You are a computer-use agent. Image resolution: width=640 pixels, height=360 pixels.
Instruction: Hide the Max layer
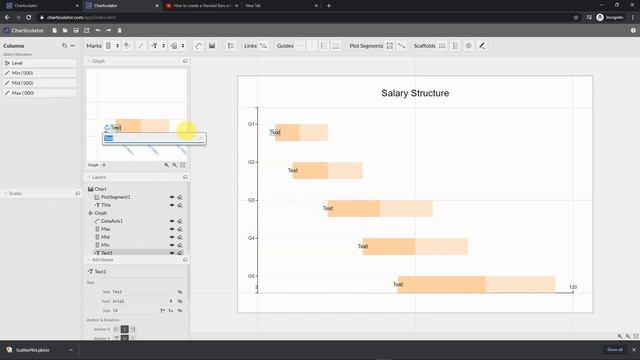[172, 229]
